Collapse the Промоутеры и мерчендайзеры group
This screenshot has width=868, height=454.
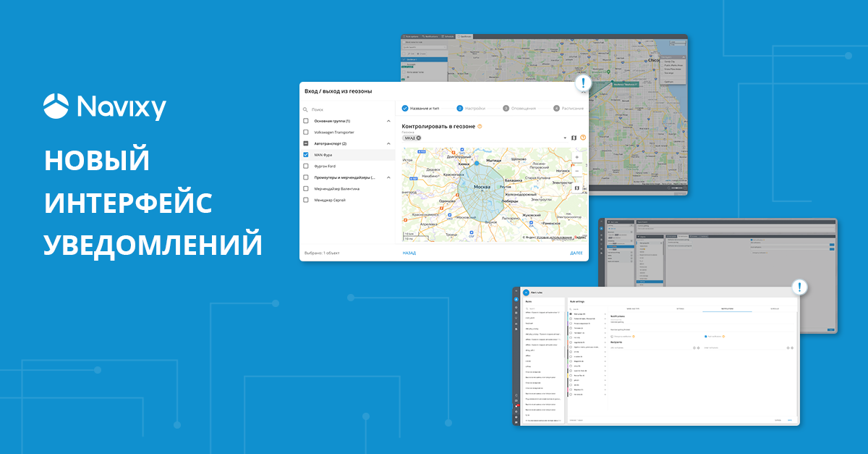click(x=388, y=177)
